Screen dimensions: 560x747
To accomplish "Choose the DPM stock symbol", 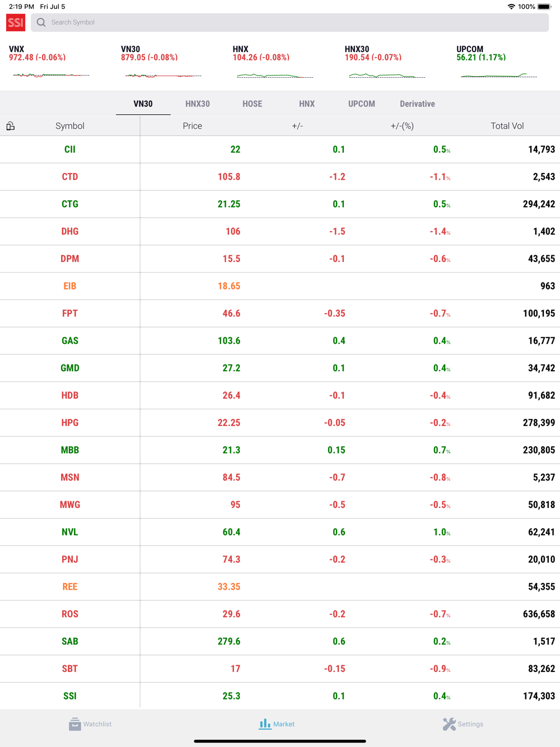I will coord(70,259).
